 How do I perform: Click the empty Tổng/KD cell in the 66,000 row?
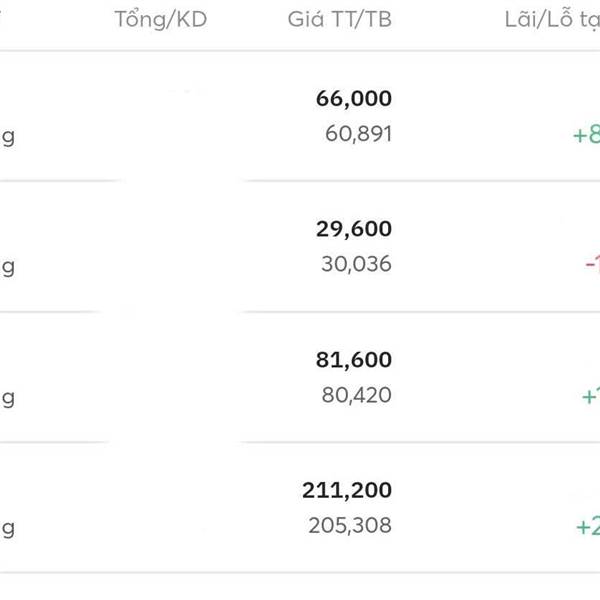point(160,116)
